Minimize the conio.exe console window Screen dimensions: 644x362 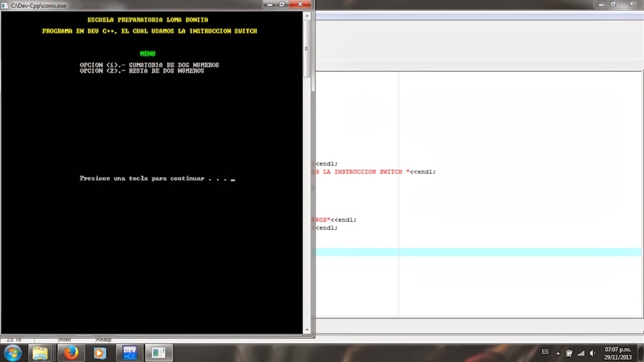click(270, 4)
